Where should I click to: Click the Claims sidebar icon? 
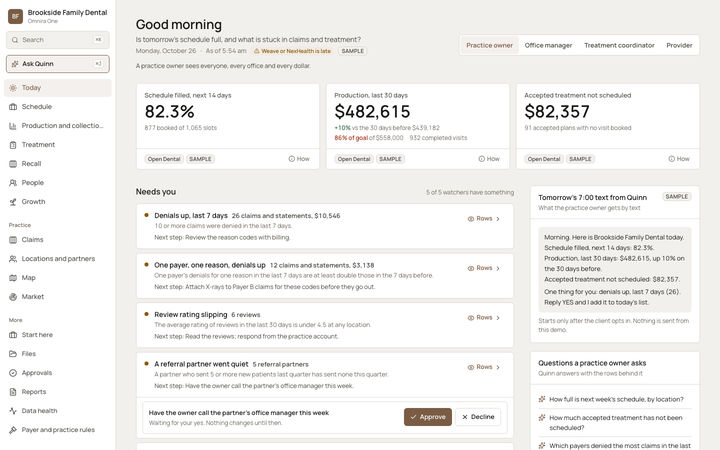tap(13, 240)
